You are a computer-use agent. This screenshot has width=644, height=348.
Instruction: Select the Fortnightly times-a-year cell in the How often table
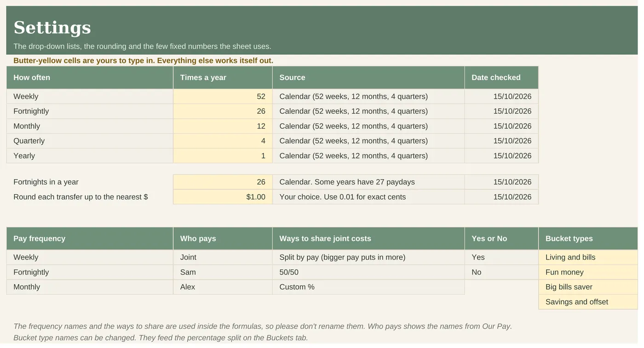[x=223, y=111]
